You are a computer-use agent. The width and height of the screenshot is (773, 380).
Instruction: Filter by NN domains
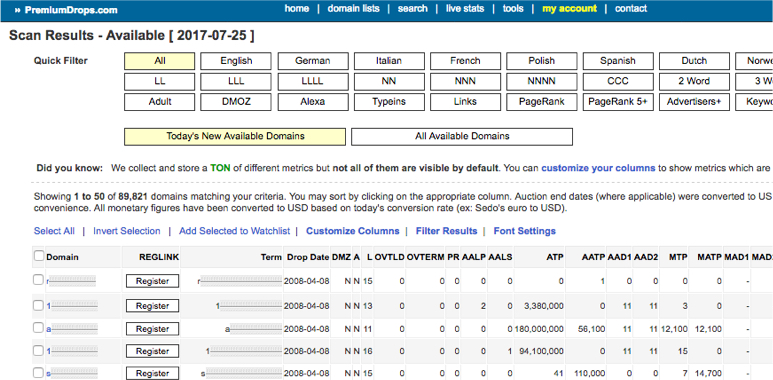(389, 81)
